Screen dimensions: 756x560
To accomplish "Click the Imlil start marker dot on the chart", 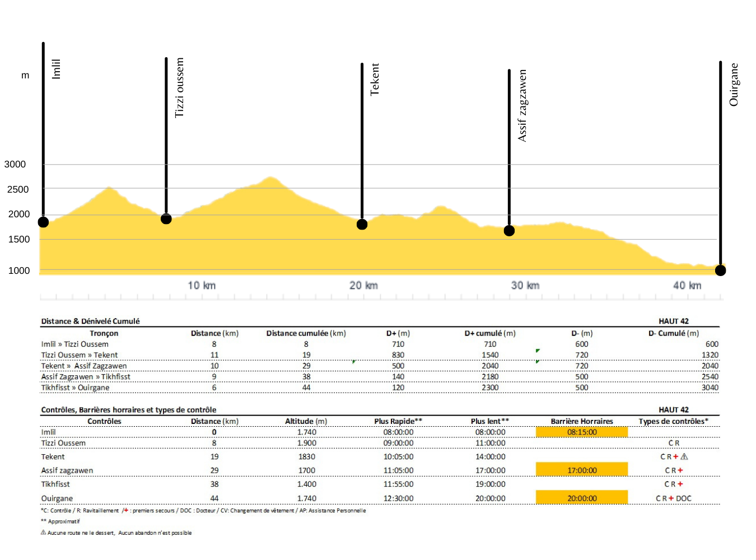I will click(x=43, y=222).
